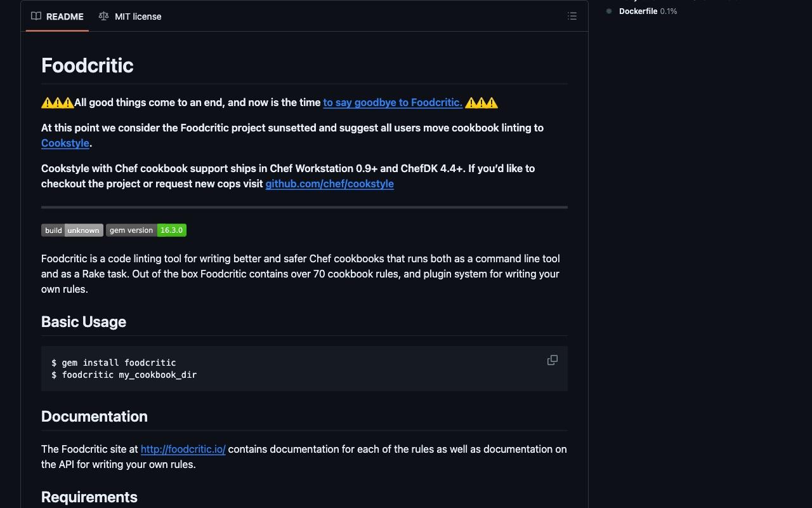Viewport: 812px width, 508px height.
Task: Select the Dockerfile language entry
Action: (648, 11)
